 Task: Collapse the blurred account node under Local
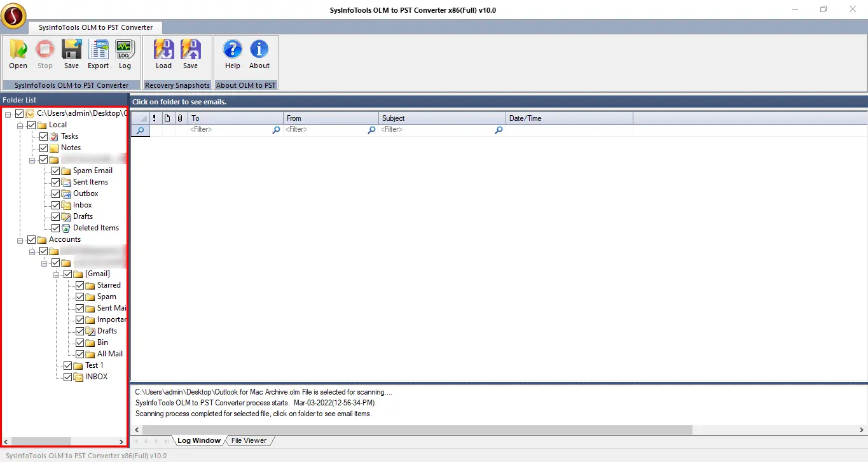coord(32,159)
